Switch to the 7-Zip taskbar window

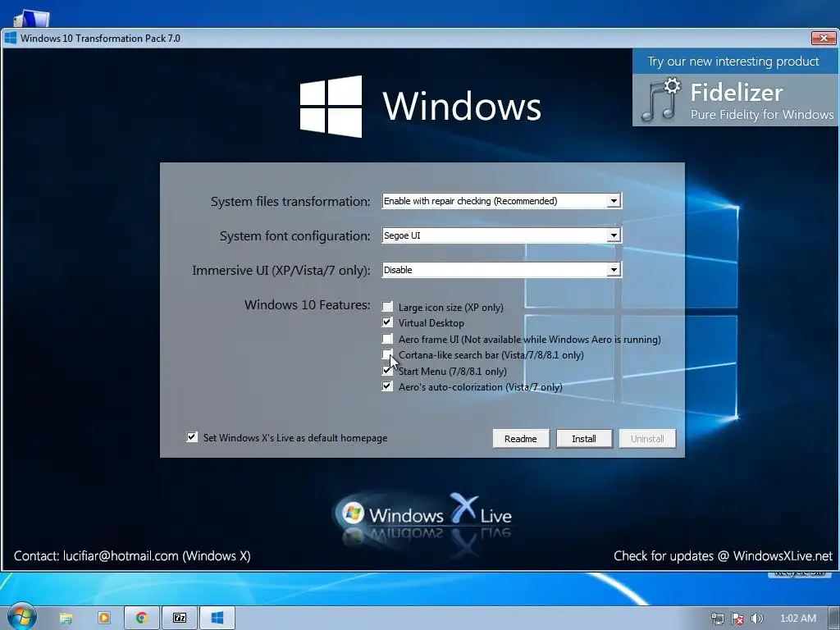[x=180, y=618]
